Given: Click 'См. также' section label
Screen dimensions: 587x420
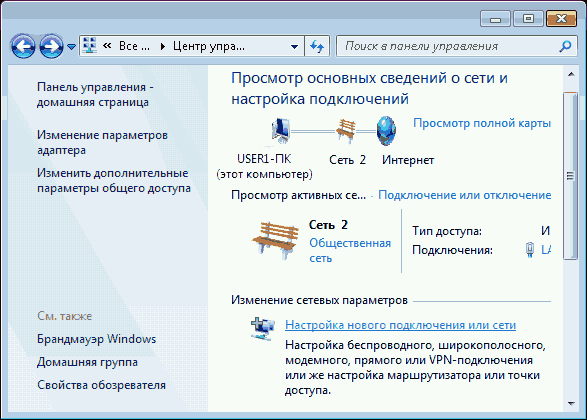Looking at the screenshot, I should 64,316.
